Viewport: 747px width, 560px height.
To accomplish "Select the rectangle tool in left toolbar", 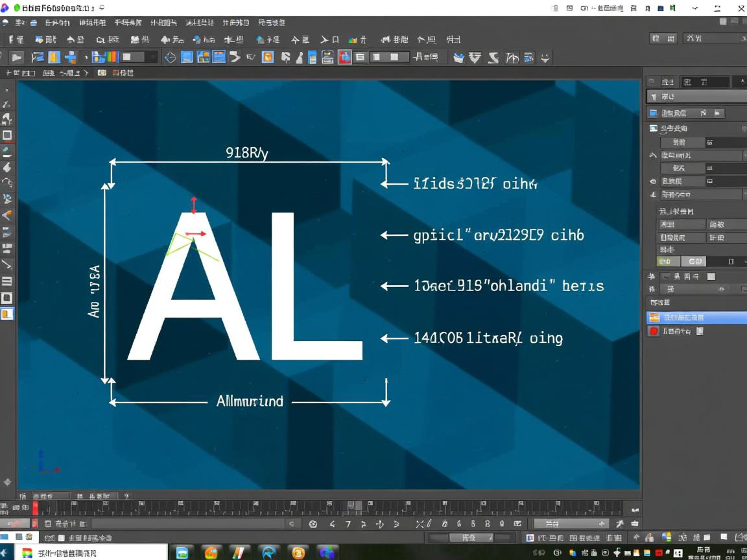I will [7, 135].
